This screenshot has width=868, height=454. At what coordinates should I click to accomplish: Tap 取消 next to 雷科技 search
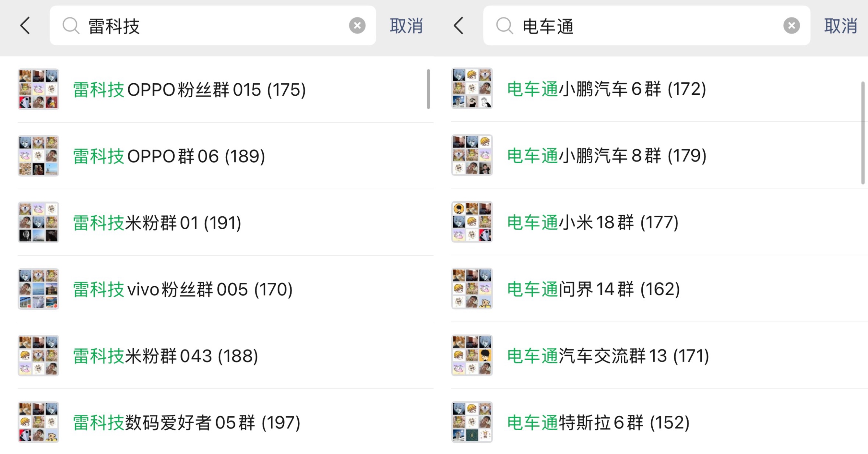point(406,26)
